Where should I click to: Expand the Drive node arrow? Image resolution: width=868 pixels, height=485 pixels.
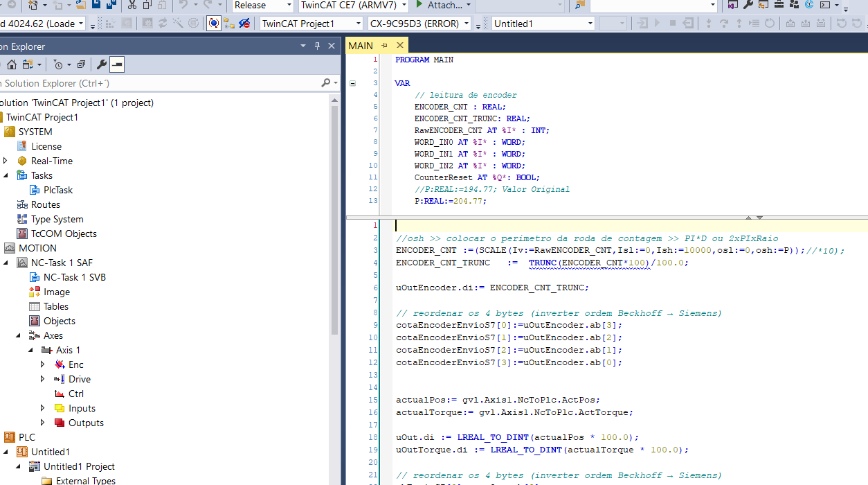pyautogui.click(x=43, y=379)
